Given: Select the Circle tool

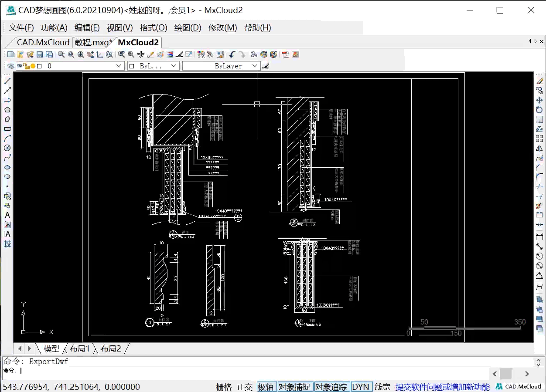Looking at the screenshot, I should pyautogui.click(x=7, y=148).
